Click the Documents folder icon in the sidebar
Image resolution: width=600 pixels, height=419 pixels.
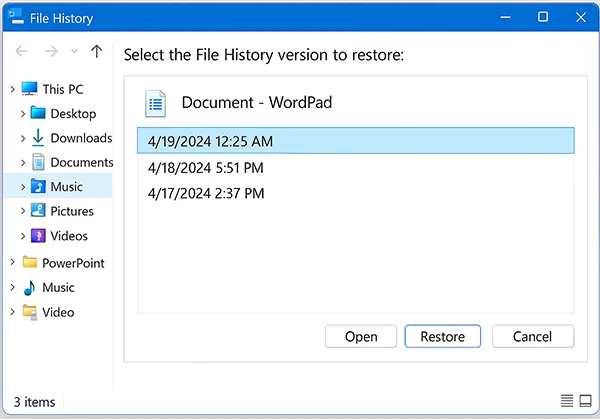38,162
